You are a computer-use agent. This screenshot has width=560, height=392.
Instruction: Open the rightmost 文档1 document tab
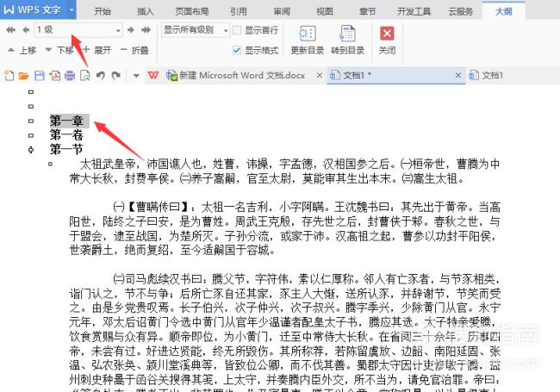(x=487, y=75)
